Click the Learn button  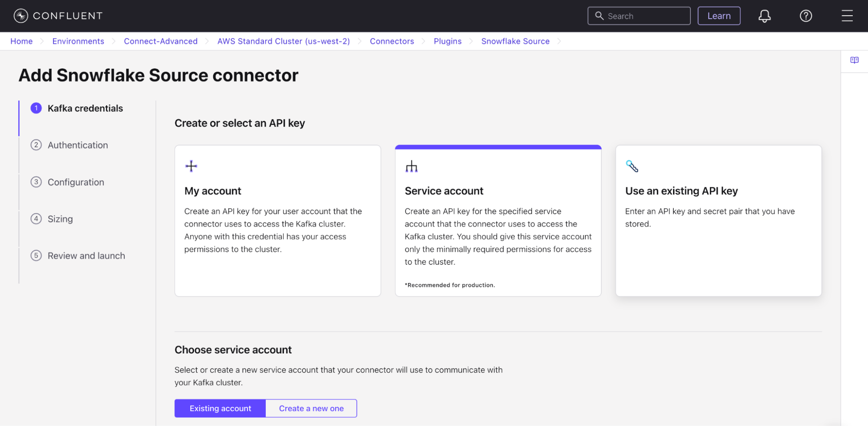(719, 16)
